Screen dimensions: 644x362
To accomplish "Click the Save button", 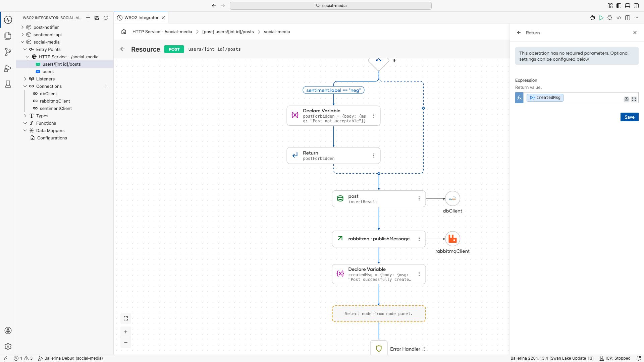I will (x=629, y=117).
